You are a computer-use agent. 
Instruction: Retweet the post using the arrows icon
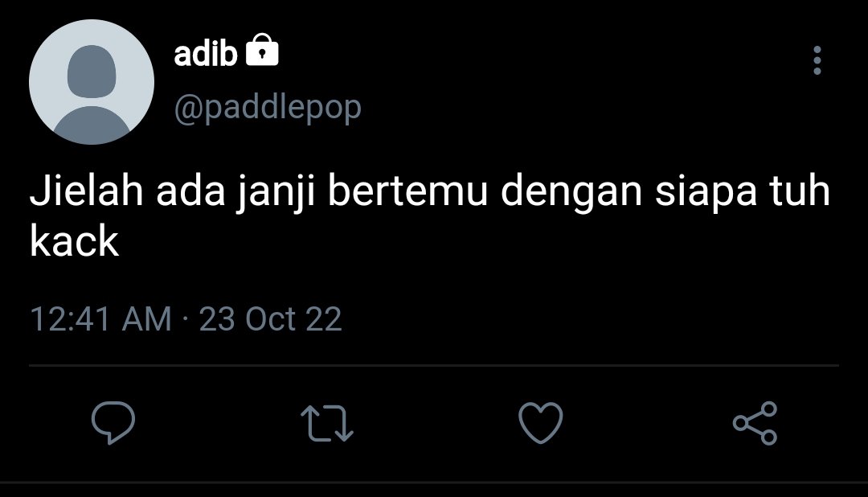coord(326,423)
